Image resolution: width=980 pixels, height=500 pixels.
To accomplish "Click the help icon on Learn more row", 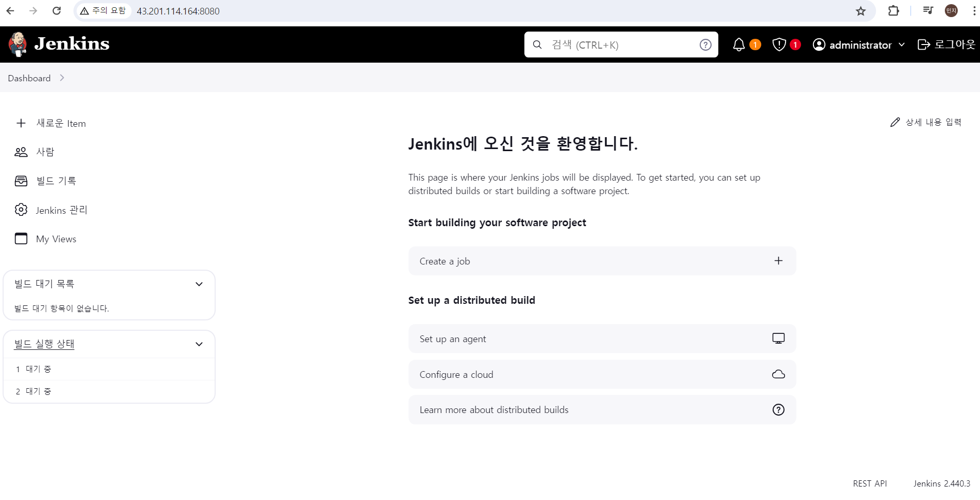I will point(778,410).
